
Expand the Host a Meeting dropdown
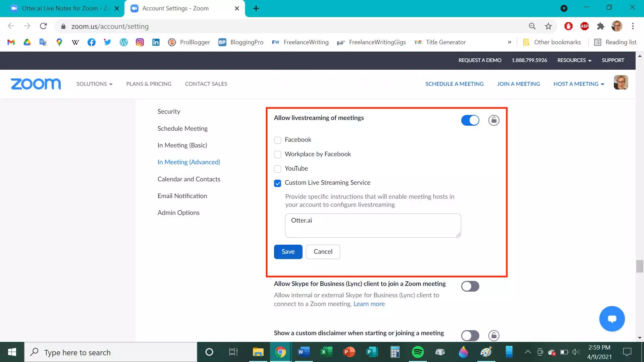pyautogui.click(x=579, y=84)
